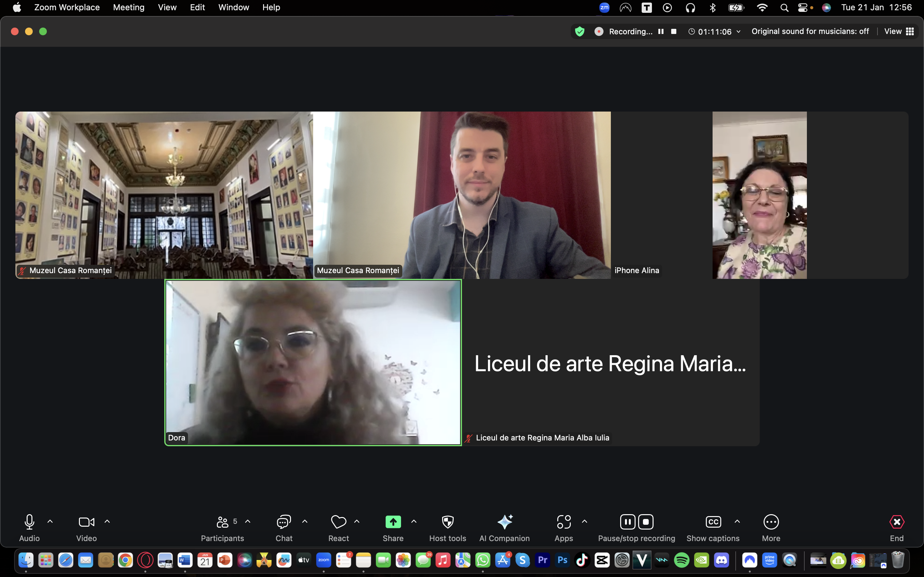
Task: Open the More options icon
Action: tap(771, 522)
